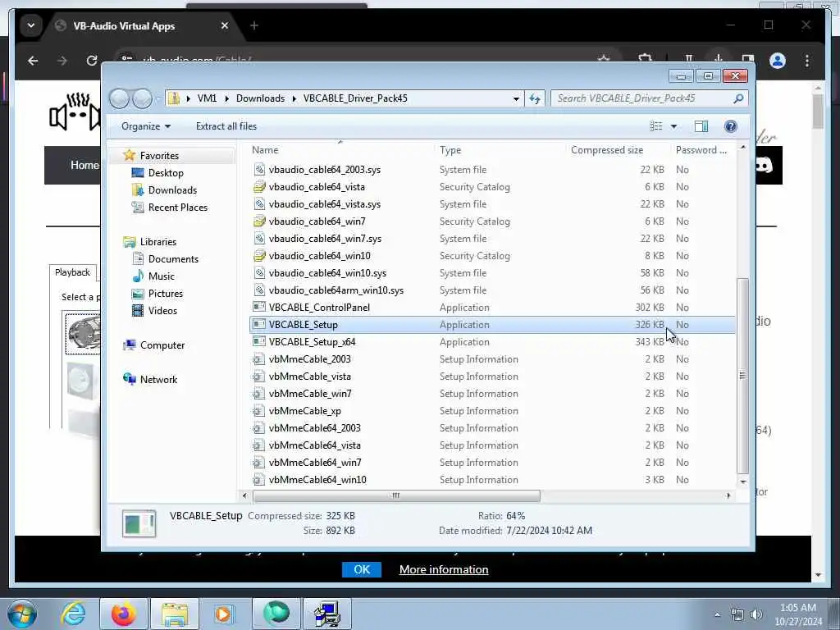Select the vbaudio_cable64_vista security catalog icon

[259, 187]
